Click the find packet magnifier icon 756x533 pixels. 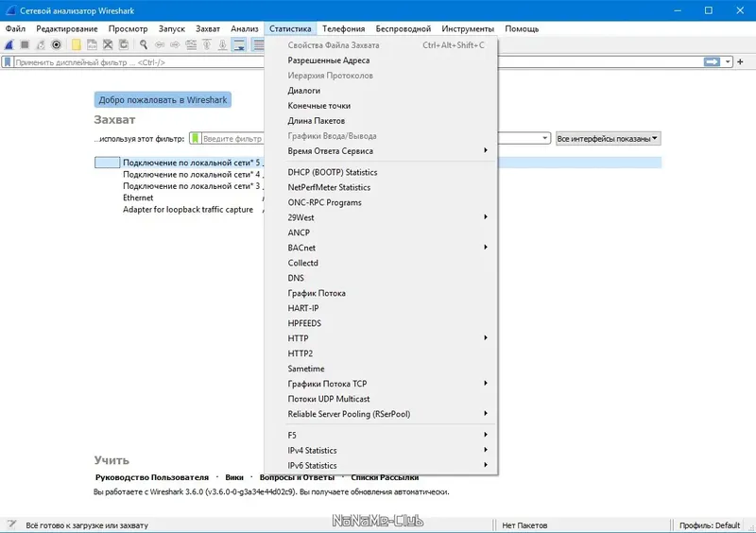pyautogui.click(x=144, y=44)
